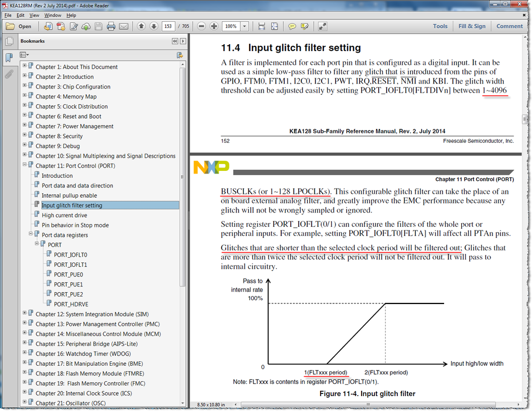
Task: Expand Chapter 1: About This Document
Action: pyautogui.click(x=24, y=65)
